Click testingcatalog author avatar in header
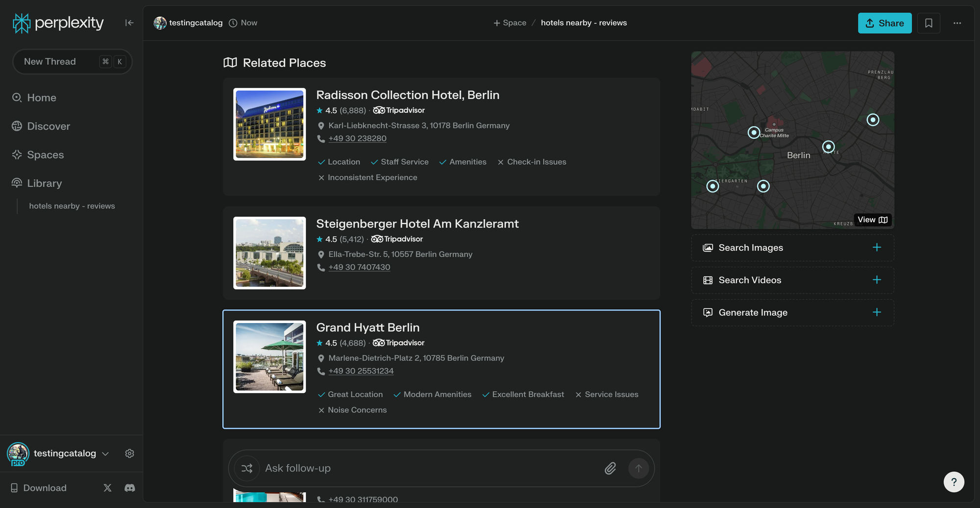 click(x=160, y=23)
